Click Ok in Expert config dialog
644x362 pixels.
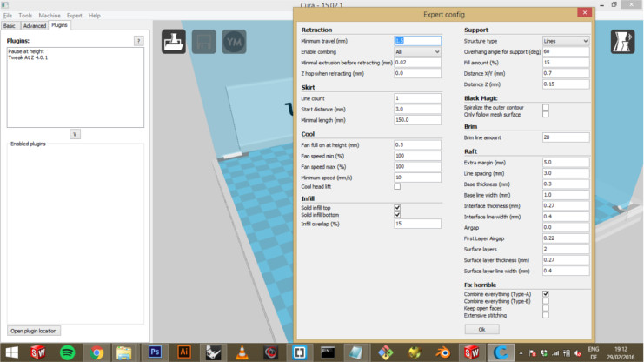(x=481, y=329)
